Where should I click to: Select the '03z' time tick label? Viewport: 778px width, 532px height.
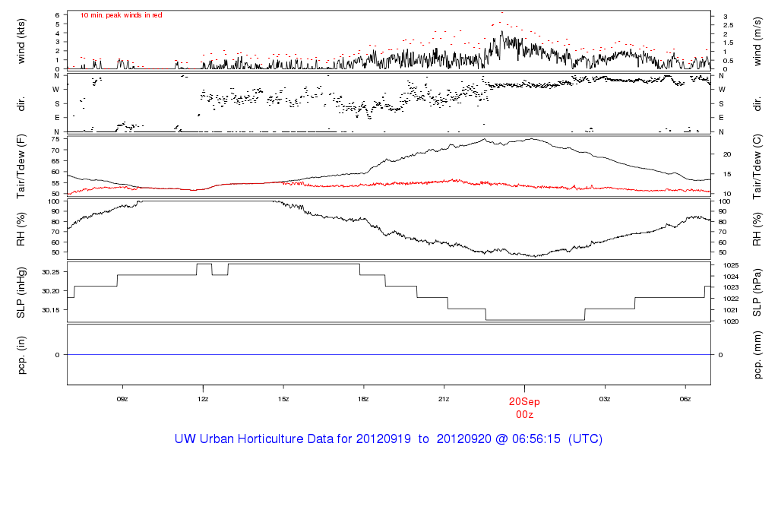click(x=604, y=399)
